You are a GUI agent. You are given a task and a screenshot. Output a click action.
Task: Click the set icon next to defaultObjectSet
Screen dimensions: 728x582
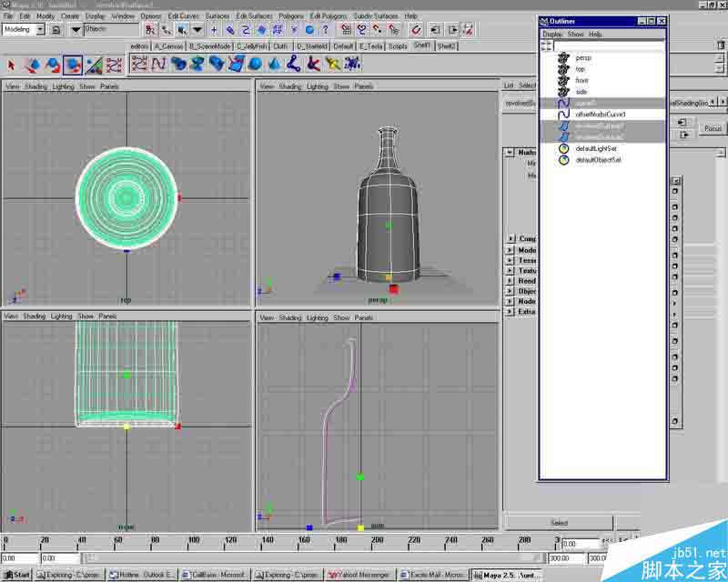[563, 160]
